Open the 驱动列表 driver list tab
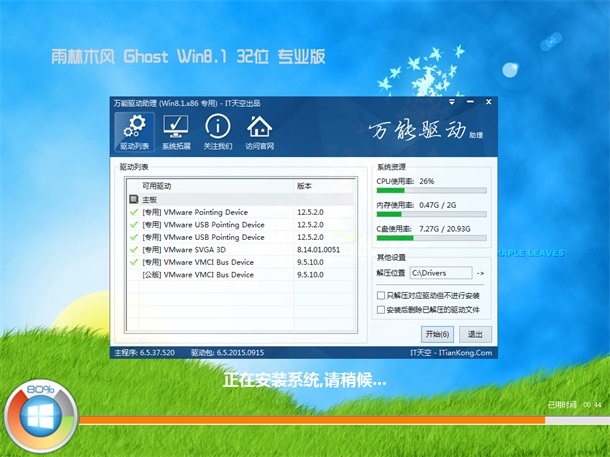This screenshot has height=457, width=610. coord(134,131)
